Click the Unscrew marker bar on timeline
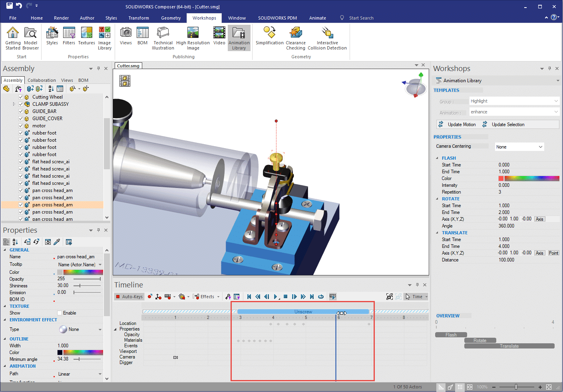This screenshot has height=392, width=563. click(303, 312)
